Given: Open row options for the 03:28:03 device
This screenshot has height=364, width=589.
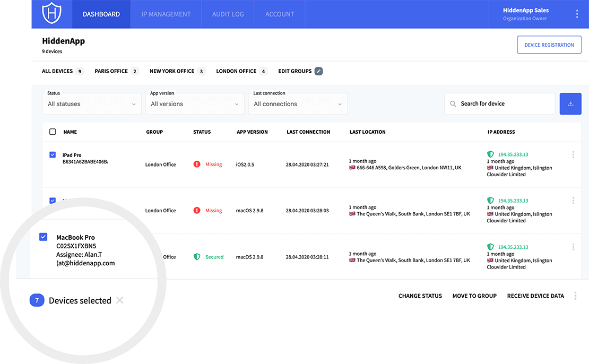Looking at the screenshot, I should tap(573, 201).
